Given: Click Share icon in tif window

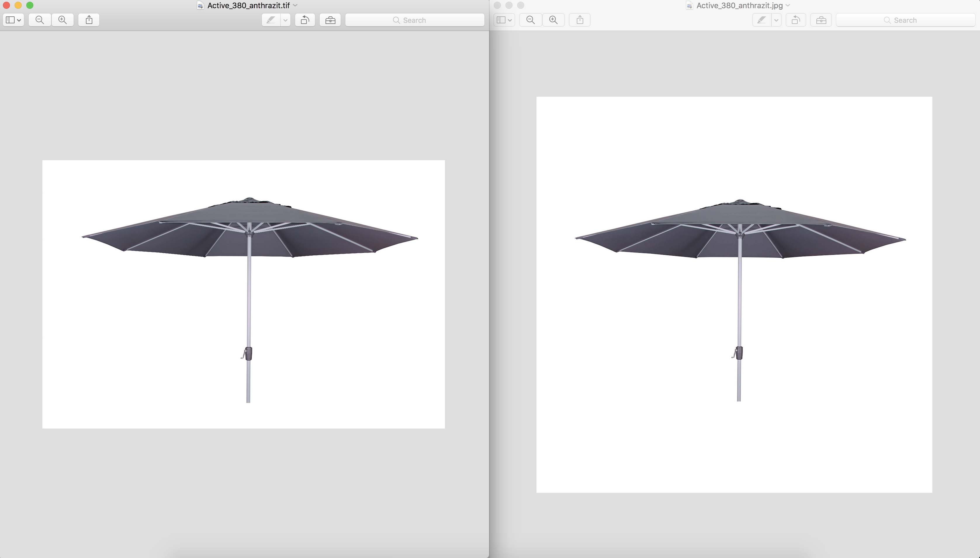Looking at the screenshot, I should pos(89,20).
